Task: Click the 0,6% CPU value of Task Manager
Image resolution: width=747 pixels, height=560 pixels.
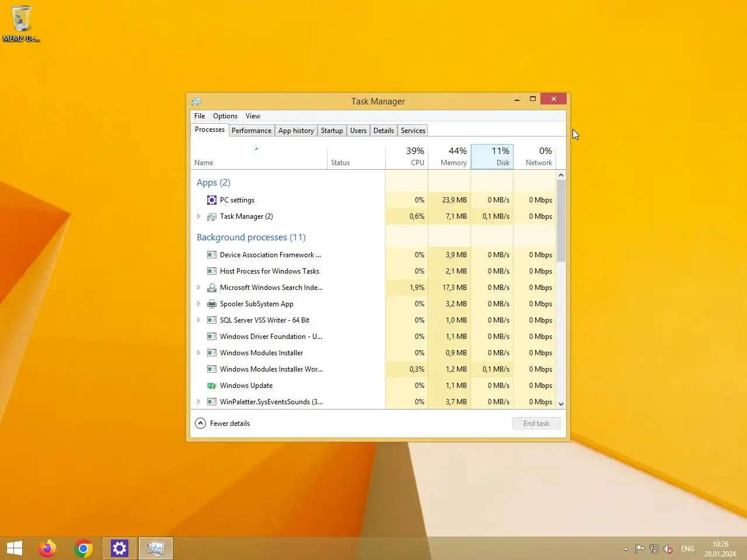Action: click(417, 216)
